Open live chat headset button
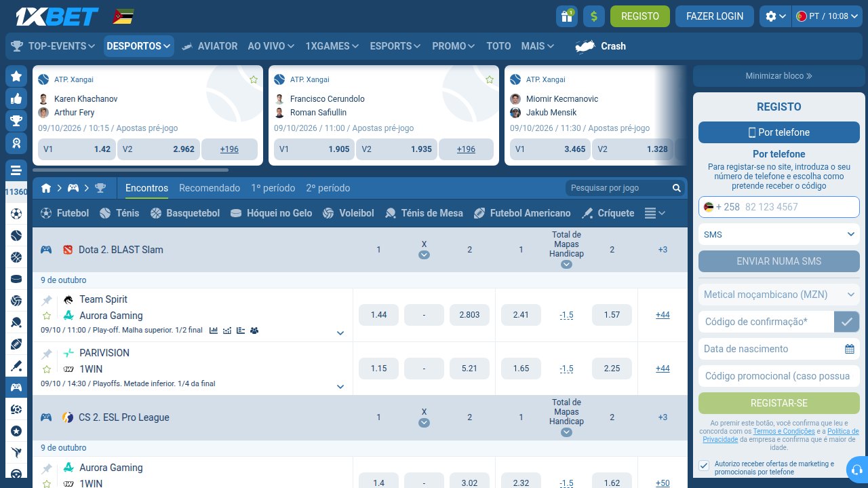The width and height of the screenshot is (868, 488). 856,470
